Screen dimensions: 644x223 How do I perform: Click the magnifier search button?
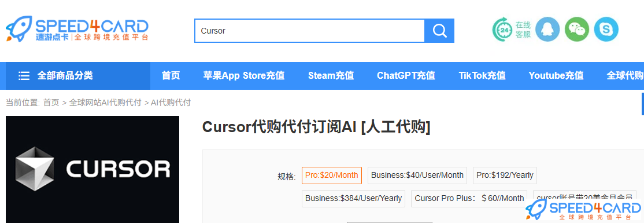point(439,31)
